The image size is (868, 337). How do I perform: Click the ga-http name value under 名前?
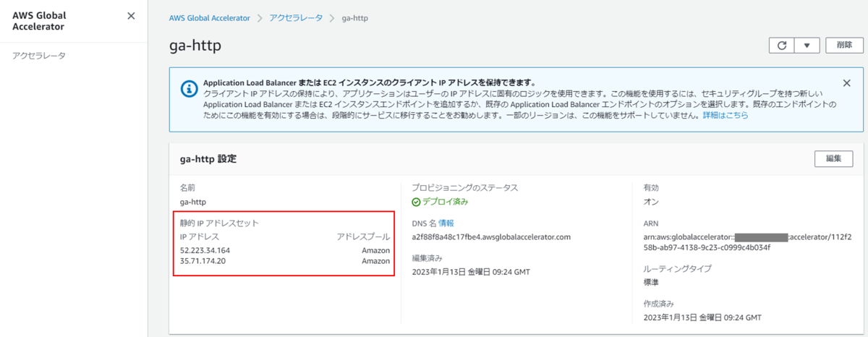coord(193,202)
